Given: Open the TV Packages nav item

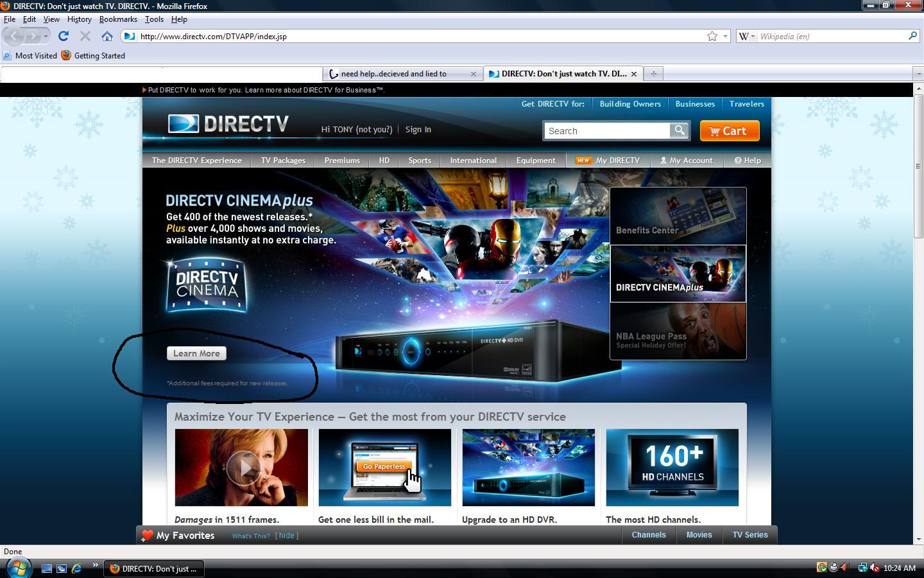Looking at the screenshot, I should point(283,161).
